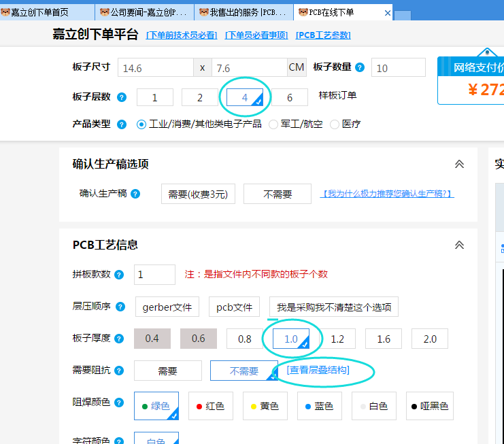The image size is (504, 444).
Task: Pick 黄色 solder mask color
Action: [265, 406]
